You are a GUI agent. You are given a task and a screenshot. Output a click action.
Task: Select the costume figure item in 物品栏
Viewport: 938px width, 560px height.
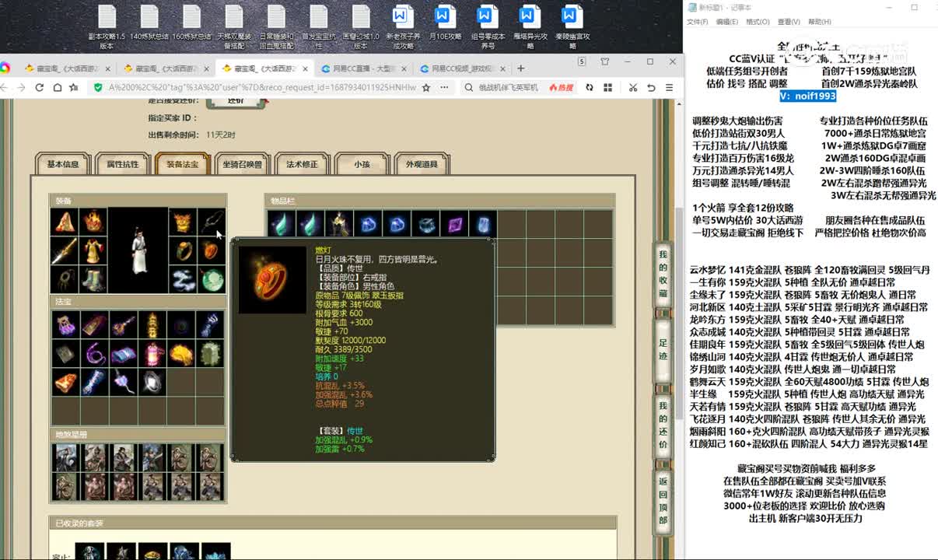point(338,224)
